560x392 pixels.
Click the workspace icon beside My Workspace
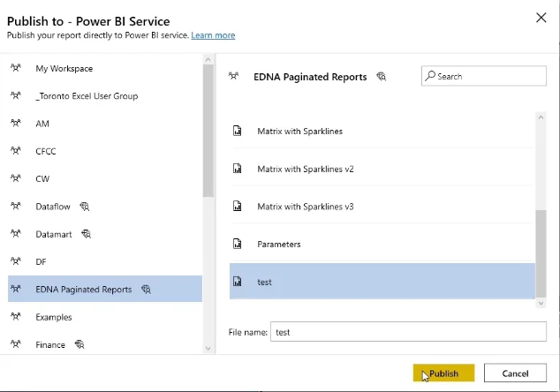click(x=16, y=67)
